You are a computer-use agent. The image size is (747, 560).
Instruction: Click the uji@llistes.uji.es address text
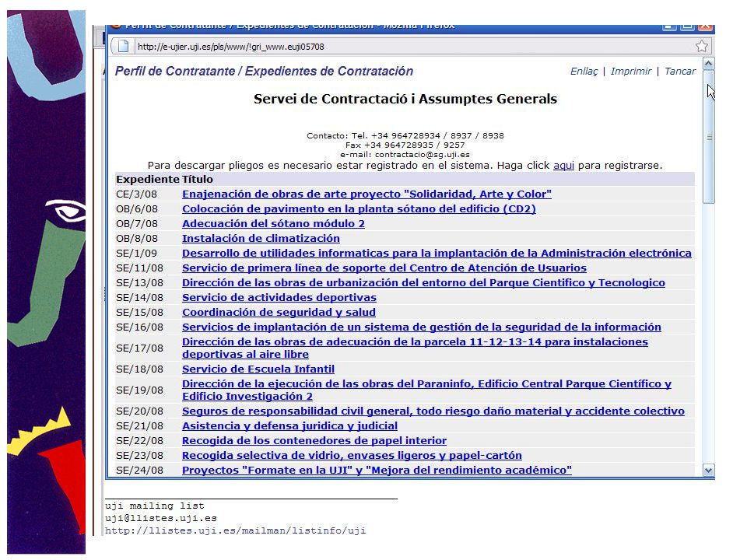(x=161, y=518)
